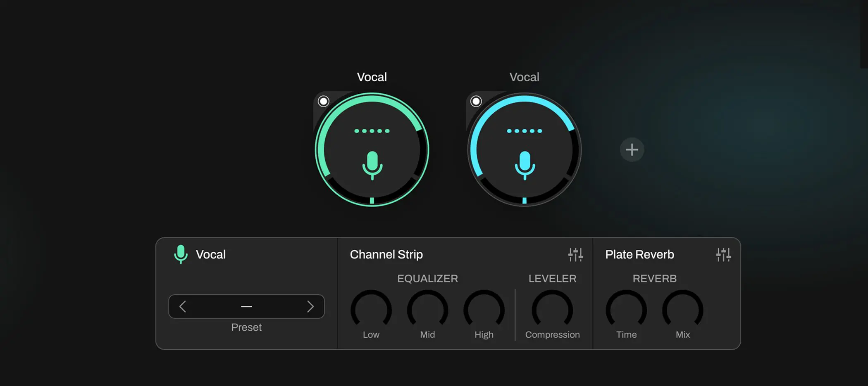The image size is (868, 386).
Task: Click the plus icon to add channel
Action: coord(632,149)
